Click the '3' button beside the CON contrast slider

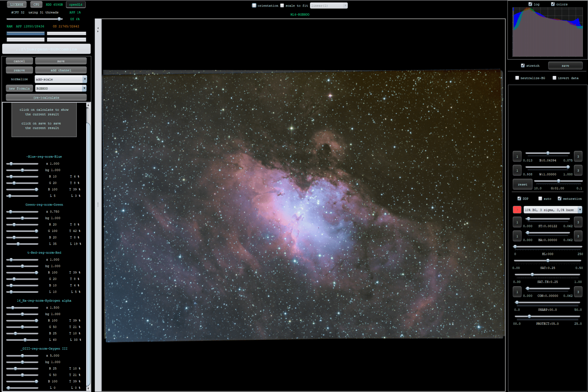(578, 292)
